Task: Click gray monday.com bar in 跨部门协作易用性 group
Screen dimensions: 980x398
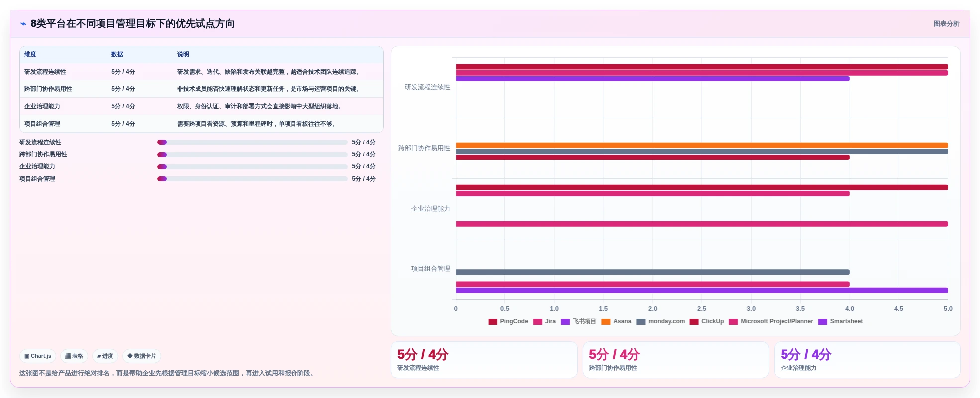Action: click(x=702, y=151)
